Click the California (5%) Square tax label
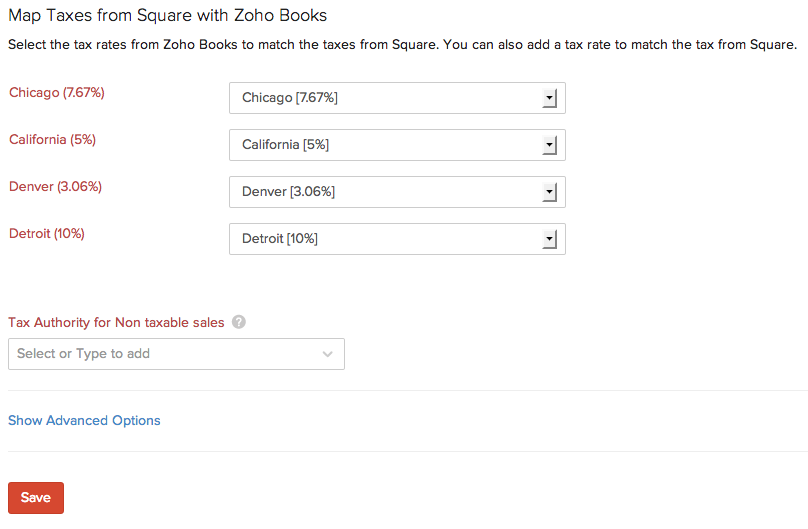 pyautogui.click(x=52, y=140)
